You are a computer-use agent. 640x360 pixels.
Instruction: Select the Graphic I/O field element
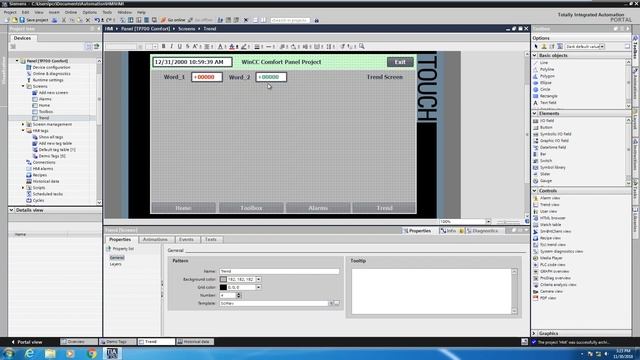pyautogui.click(x=554, y=140)
